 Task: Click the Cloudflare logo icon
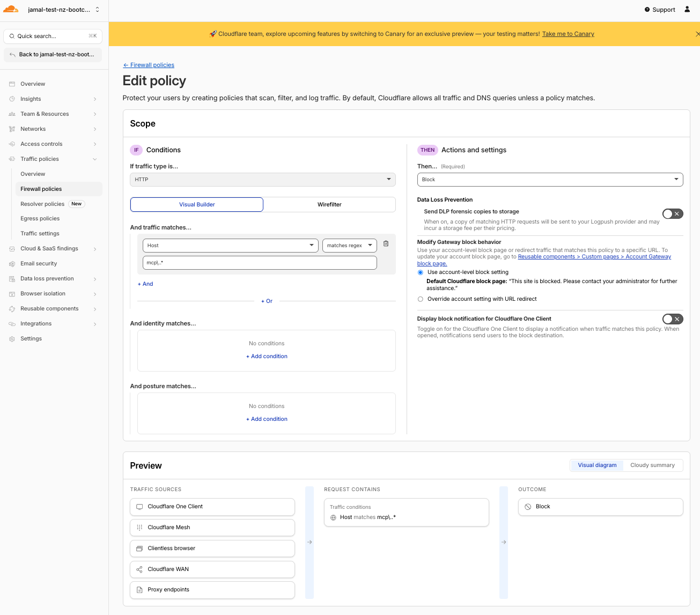11,9
